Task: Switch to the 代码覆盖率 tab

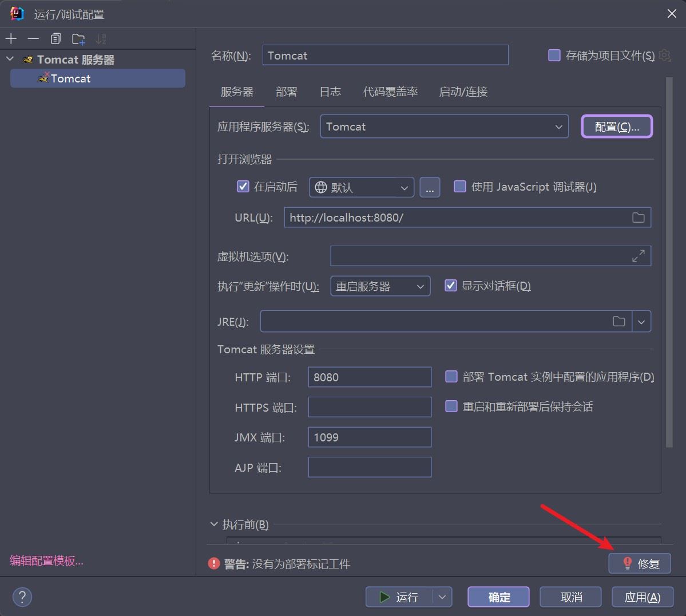Action: tap(390, 92)
